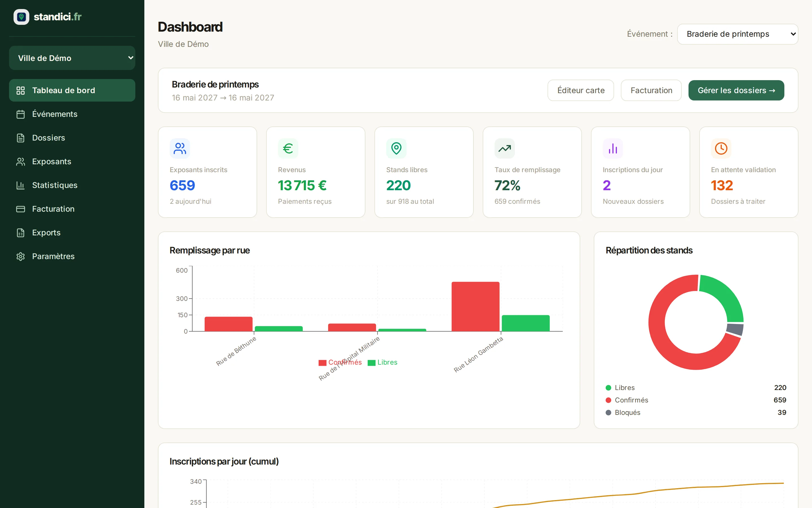This screenshot has width=812, height=508.
Task: Click the red Confirmés donut legend dot
Action: pyautogui.click(x=608, y=400)
